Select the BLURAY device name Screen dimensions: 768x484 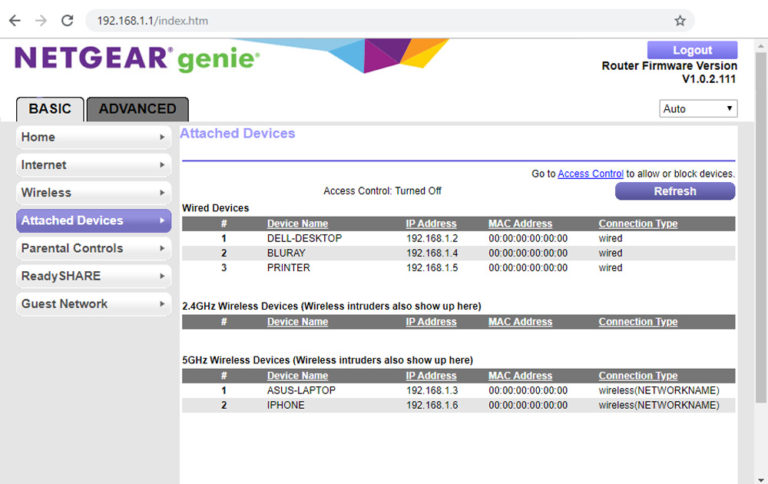(286, 253)
